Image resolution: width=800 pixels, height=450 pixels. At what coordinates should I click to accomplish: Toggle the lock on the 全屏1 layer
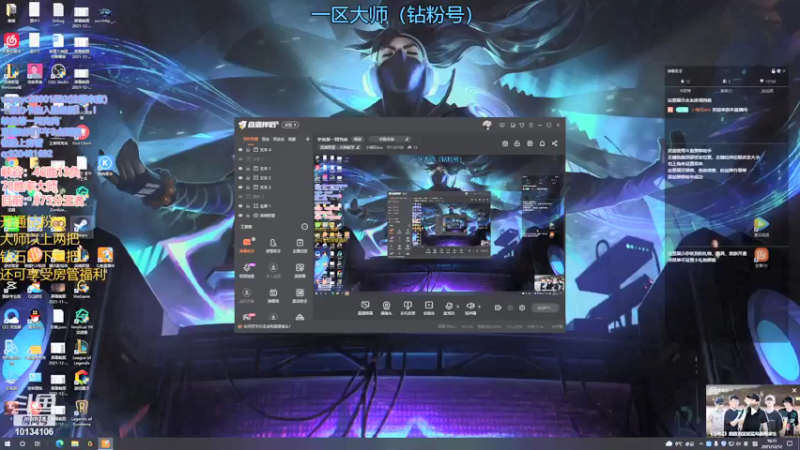pos(248,206)
